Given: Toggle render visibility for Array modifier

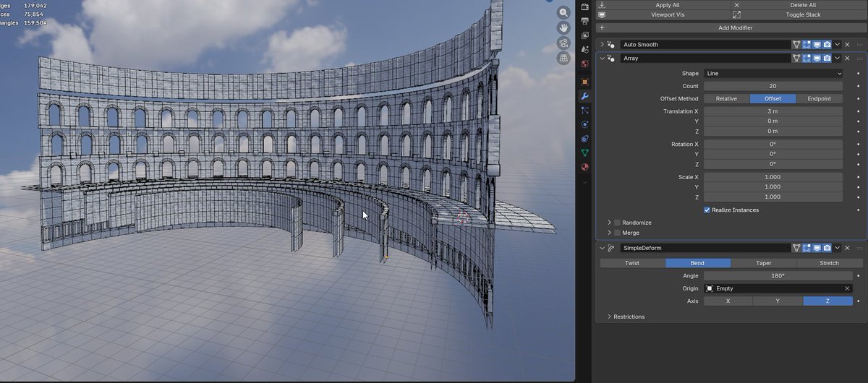Looking at the screenshot, I should (827, 59).
